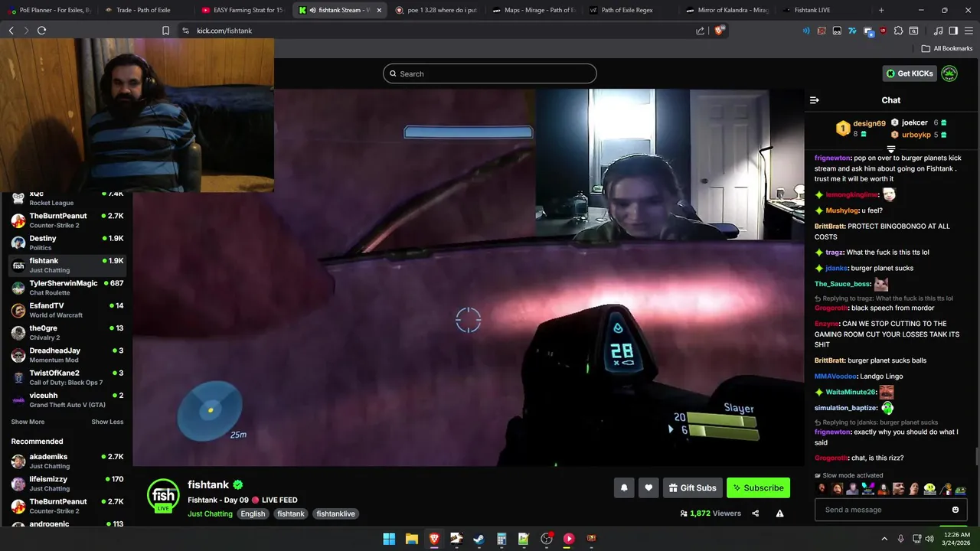Click the chat scrollbar
The image size is (980, 551).
pyautogui.click(x=976, y=456)
